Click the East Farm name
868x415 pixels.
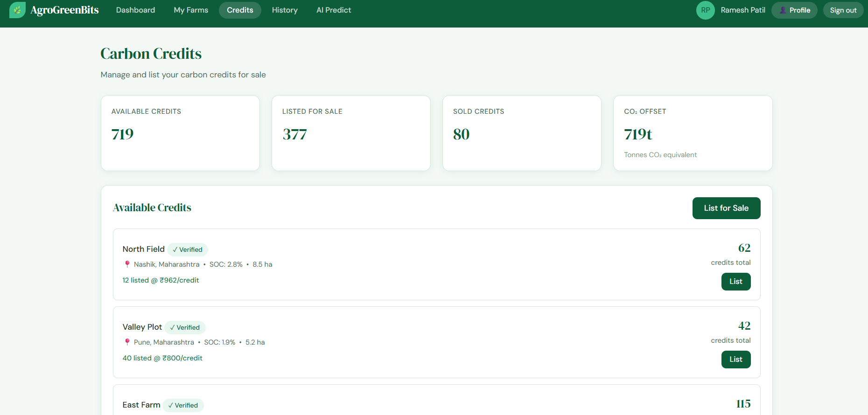tap(141, 405)
